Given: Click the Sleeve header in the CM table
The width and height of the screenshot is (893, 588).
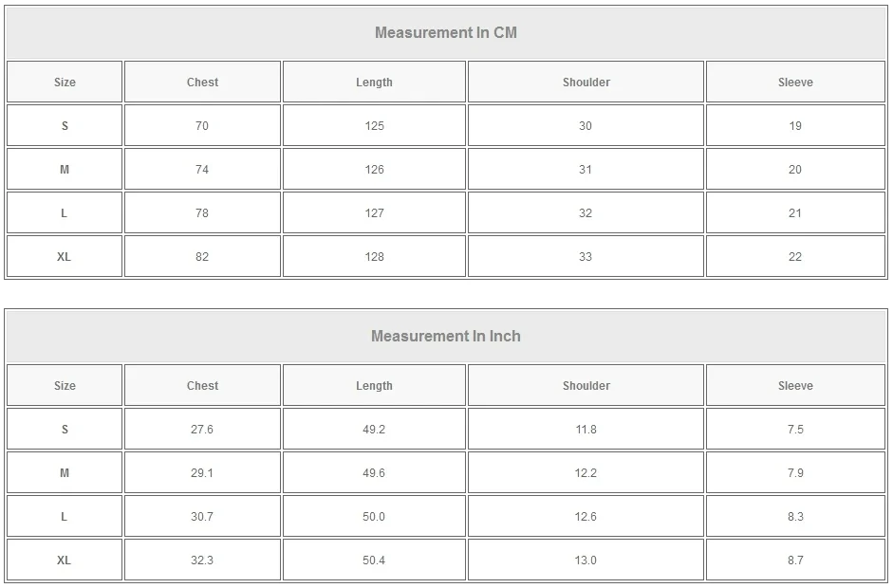Looking at the screenshot, I should click(795, 83).
